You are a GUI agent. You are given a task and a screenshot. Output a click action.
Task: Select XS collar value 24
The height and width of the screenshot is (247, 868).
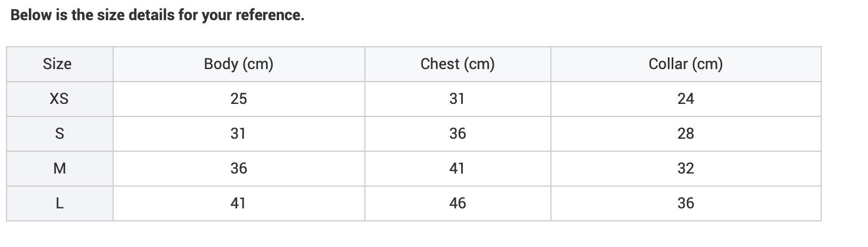pos(686,99)
